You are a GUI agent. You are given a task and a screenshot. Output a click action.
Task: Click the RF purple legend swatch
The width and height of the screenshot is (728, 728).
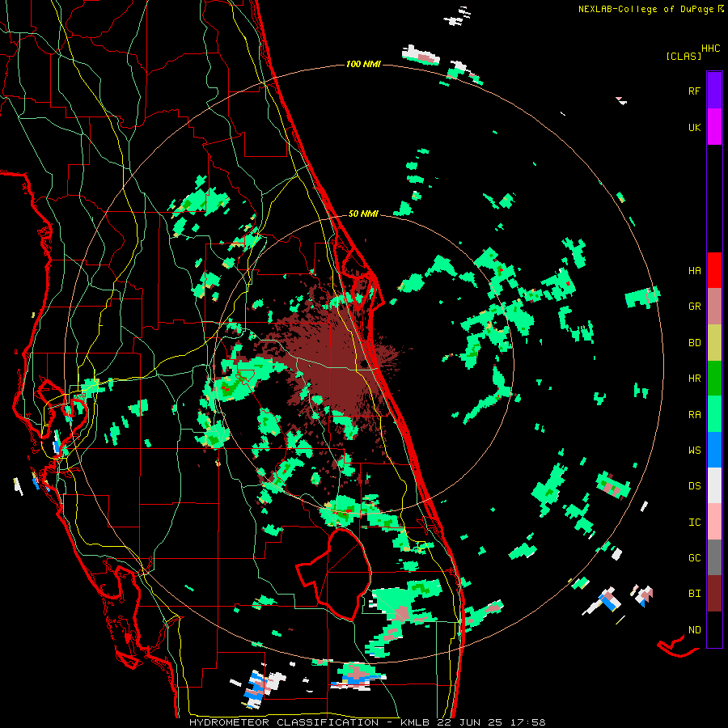coord(714,91)
